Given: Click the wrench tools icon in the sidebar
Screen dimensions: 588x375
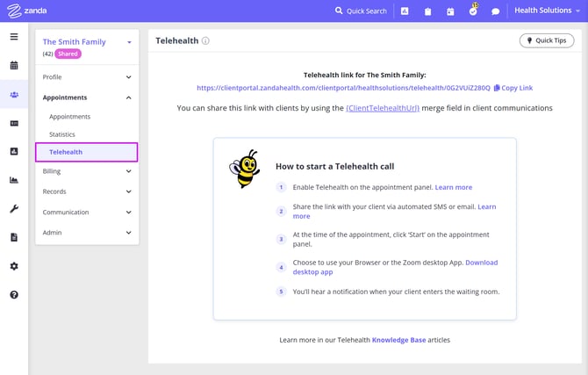Looking at the screenshot, I should [x=14, y=209].
